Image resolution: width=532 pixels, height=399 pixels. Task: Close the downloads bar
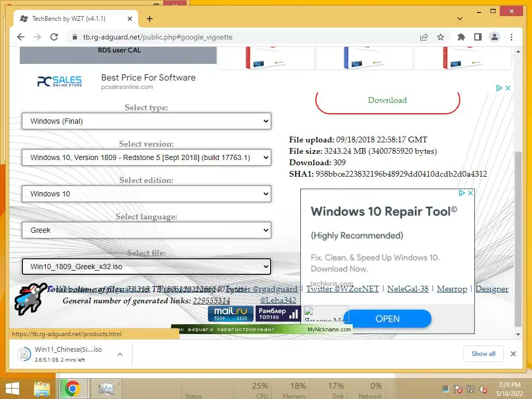click(x=513, y=354)
